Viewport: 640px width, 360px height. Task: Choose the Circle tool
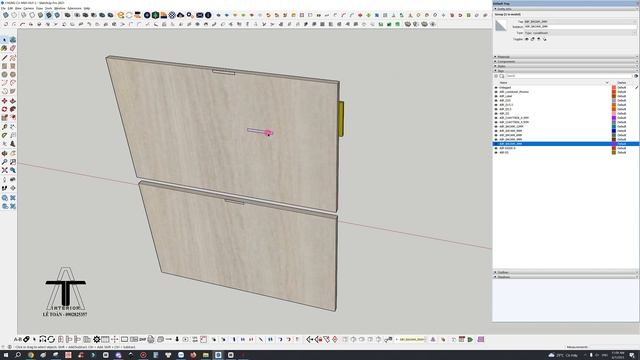(4, 75)
